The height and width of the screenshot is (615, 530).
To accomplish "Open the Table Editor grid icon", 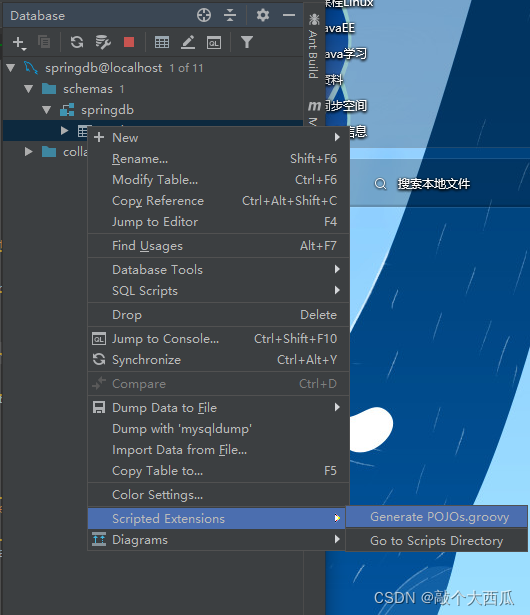I will 162,42.
